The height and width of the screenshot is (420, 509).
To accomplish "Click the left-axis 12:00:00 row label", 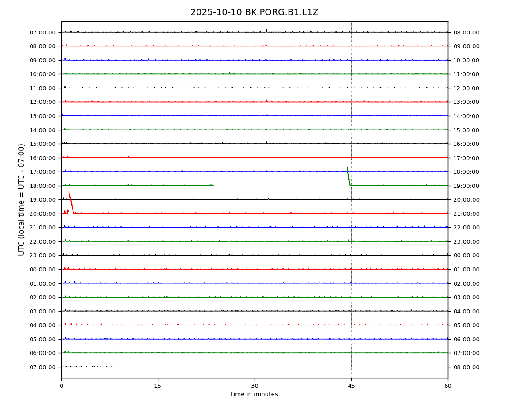I will point(42,102).
